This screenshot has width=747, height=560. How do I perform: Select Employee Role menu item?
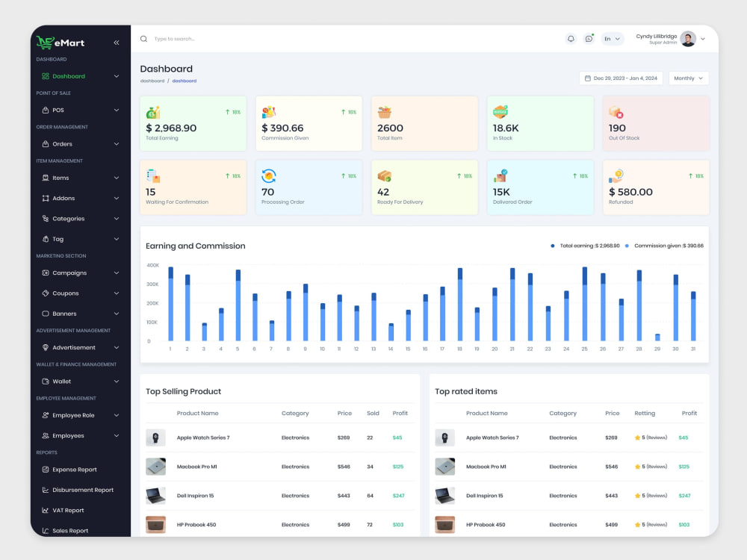(80, 415)
